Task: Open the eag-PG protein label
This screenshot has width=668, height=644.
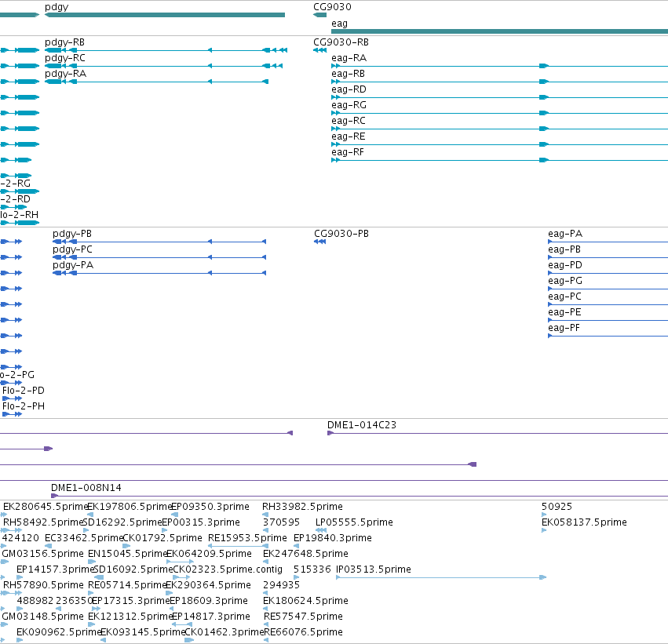Action: 565,281
